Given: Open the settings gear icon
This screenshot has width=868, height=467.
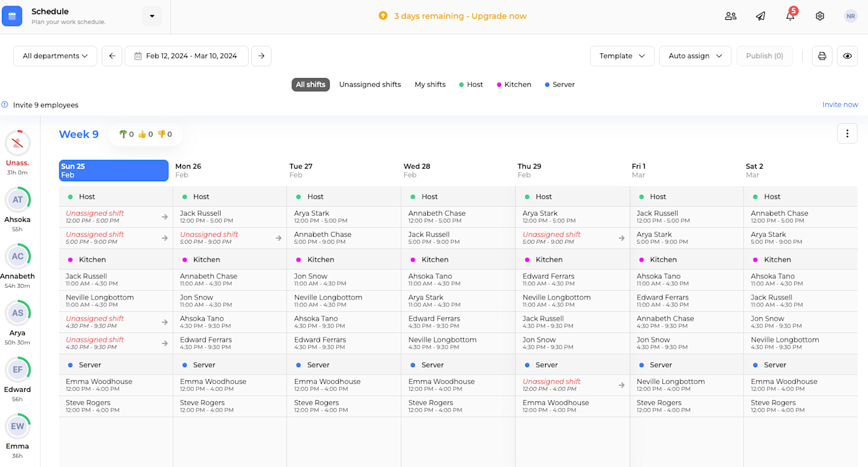Looking at the screenshot, I should coord(820,16).
